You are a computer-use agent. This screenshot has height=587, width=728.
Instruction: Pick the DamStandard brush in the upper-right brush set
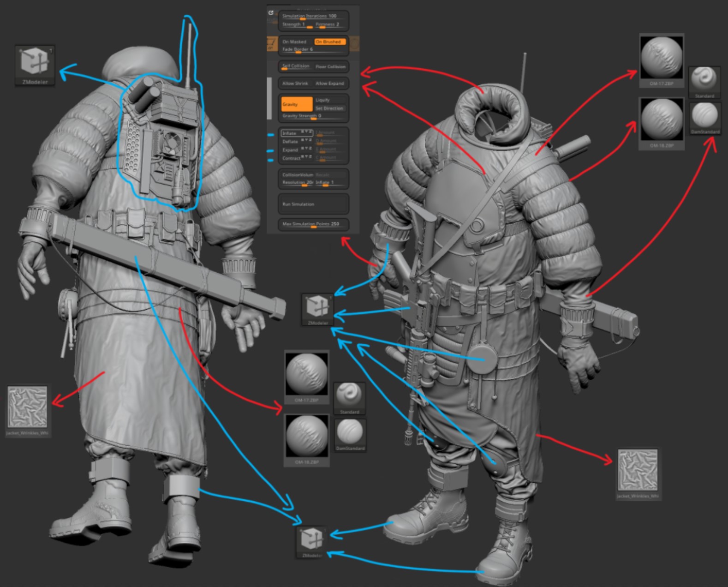coord(705,118)
